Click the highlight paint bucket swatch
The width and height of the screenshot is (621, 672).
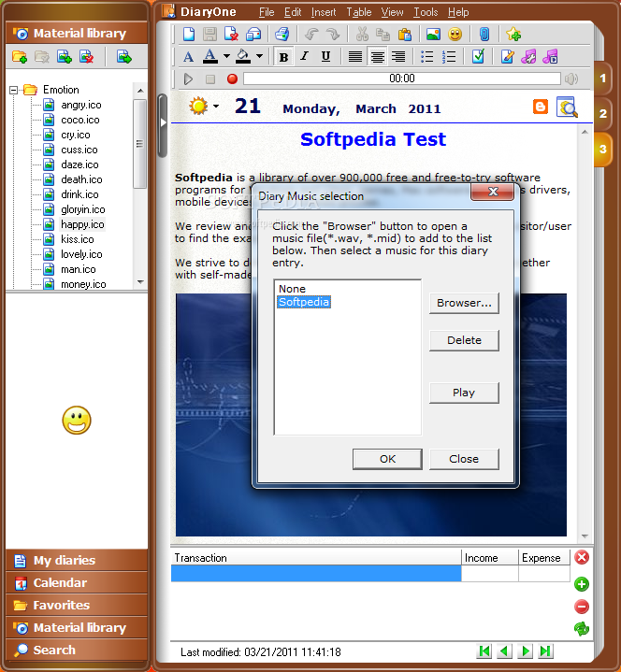click(243, 56)
